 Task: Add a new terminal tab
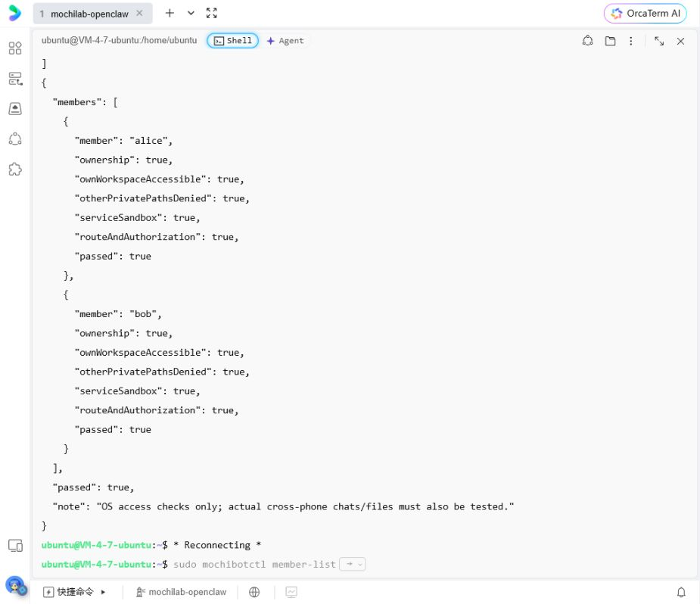pyautogui.click(x=170, y=13)
